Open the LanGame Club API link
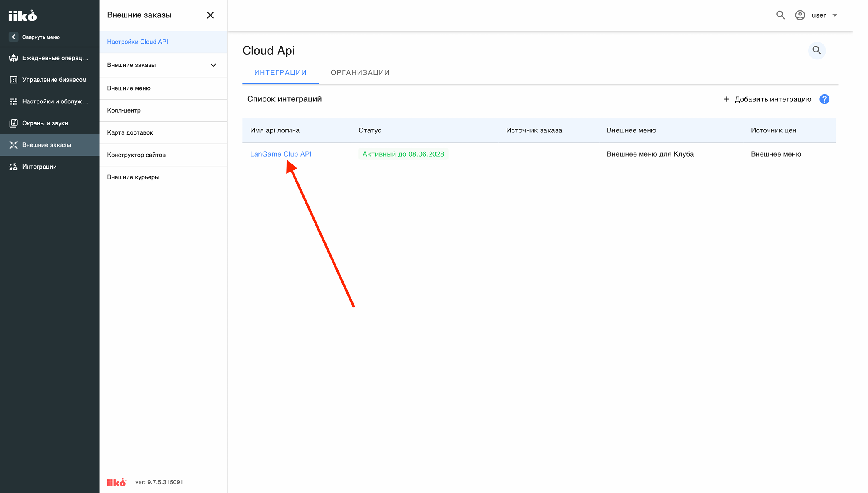 [281, 154]
